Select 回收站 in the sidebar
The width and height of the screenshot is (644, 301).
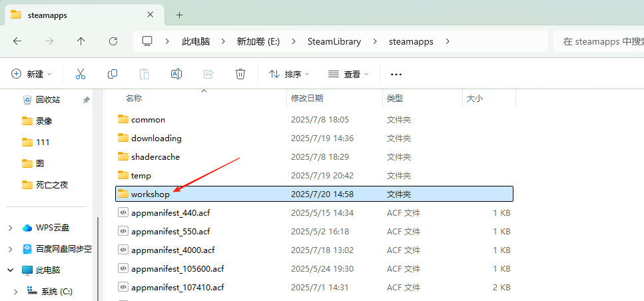coord(48,99)
